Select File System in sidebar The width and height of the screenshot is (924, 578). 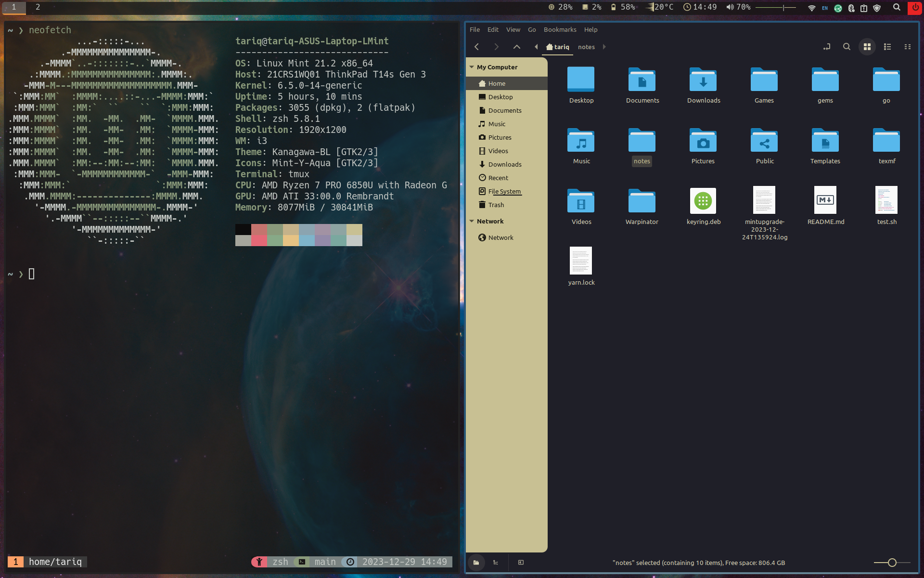coord(504,191)
